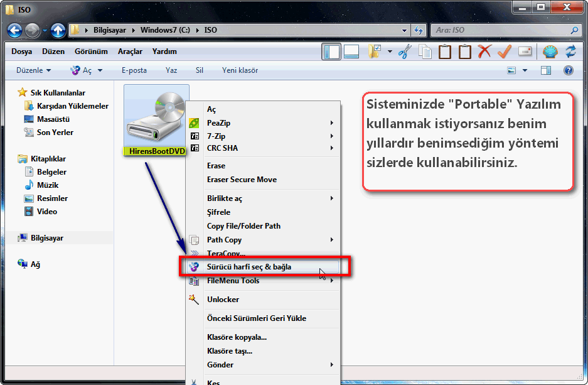Open the address bar history dropdown
588x385 pixels.
[x=404, y=30]
